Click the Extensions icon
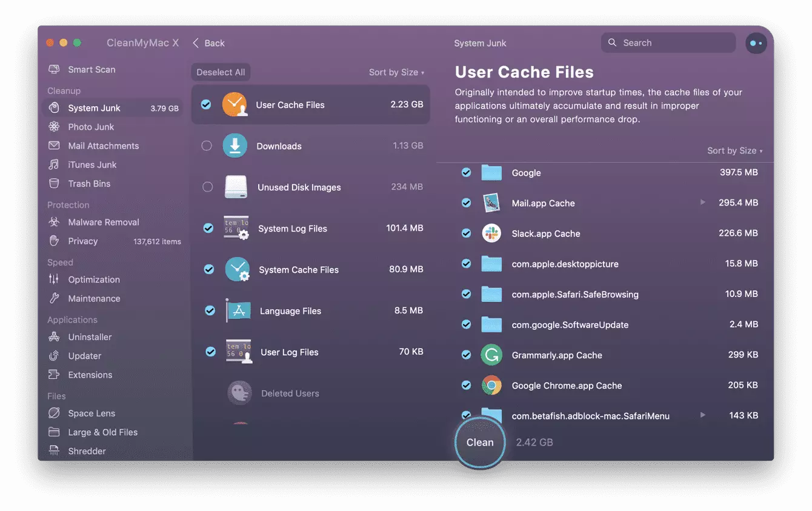This screenshot has width=812, height=511. [x=54, y=375]
